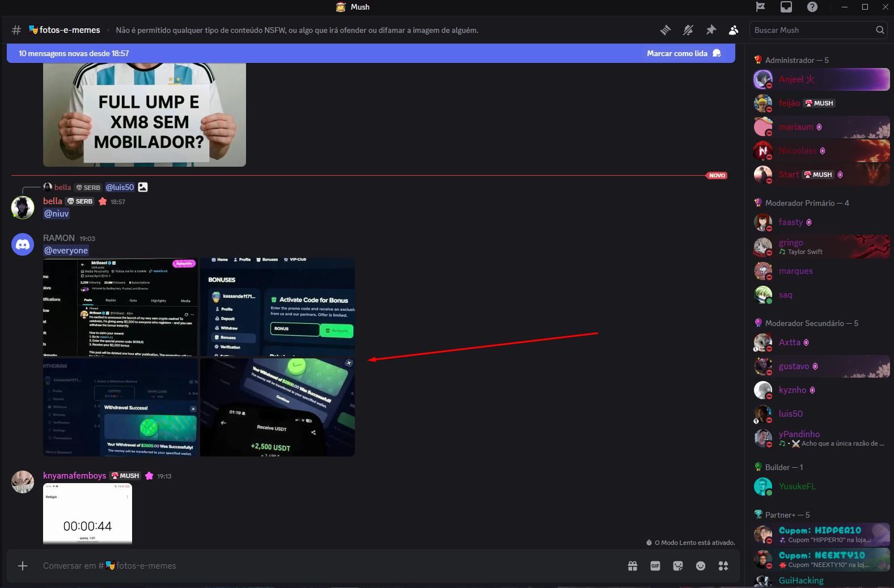Click the @everyone mention
894x588 pixels.
pos(66,251)
